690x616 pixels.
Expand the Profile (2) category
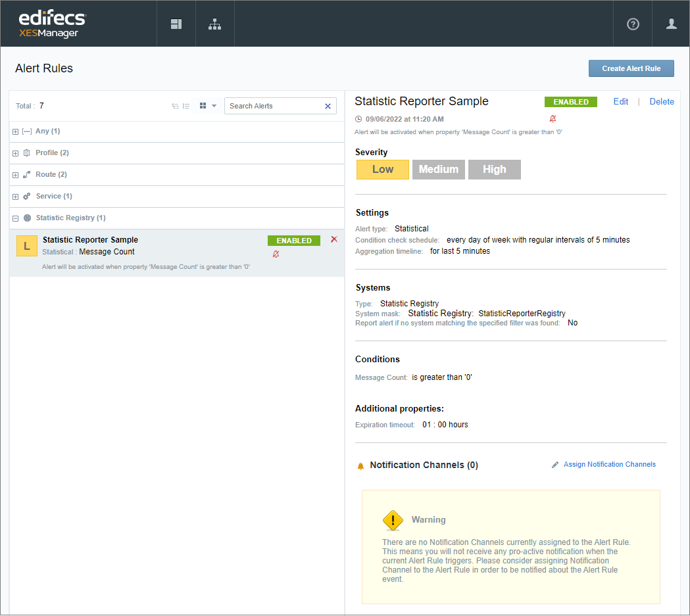coord(14,153)
